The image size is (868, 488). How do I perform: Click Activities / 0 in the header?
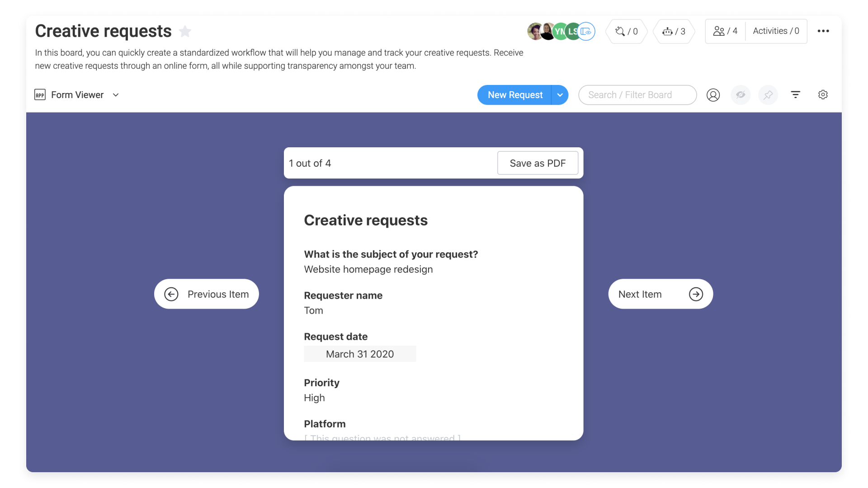(x=776, y=31)
